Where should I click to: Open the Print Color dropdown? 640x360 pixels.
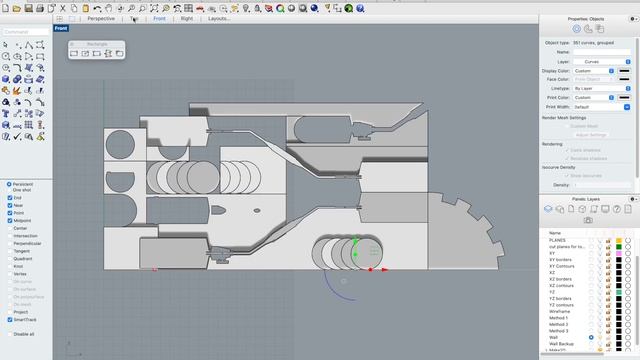point(593,98)
